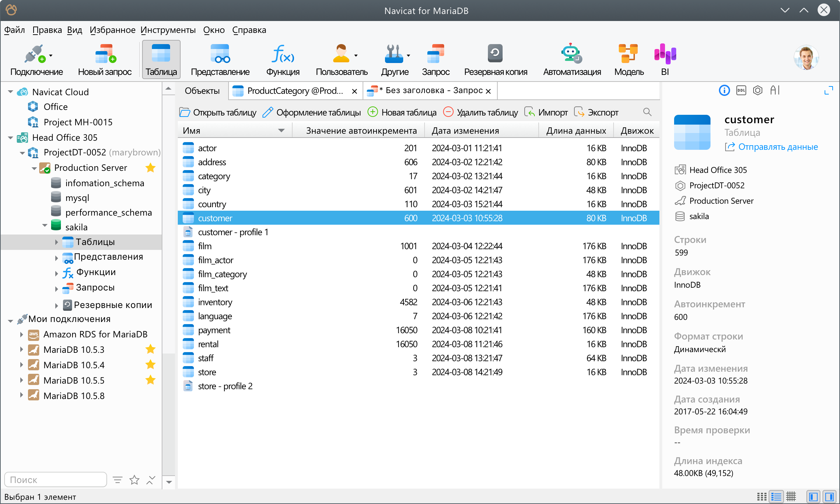Open the BI toolbar icon

[665, 54]
